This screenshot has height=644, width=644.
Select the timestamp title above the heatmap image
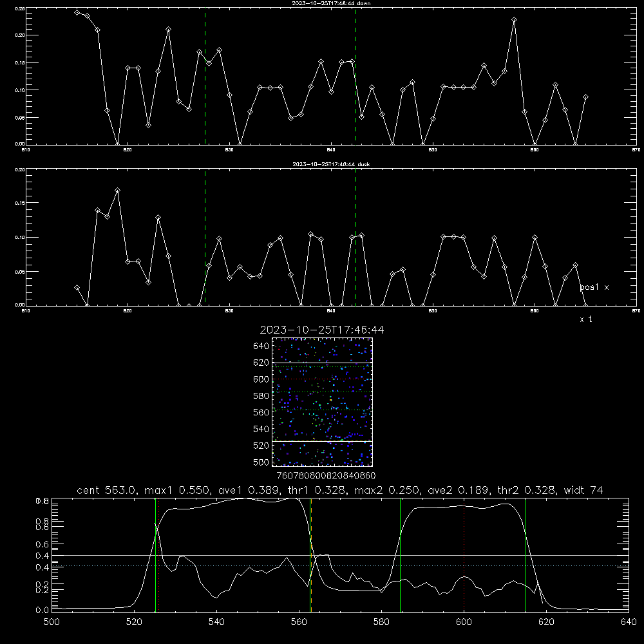coord(322,330)
